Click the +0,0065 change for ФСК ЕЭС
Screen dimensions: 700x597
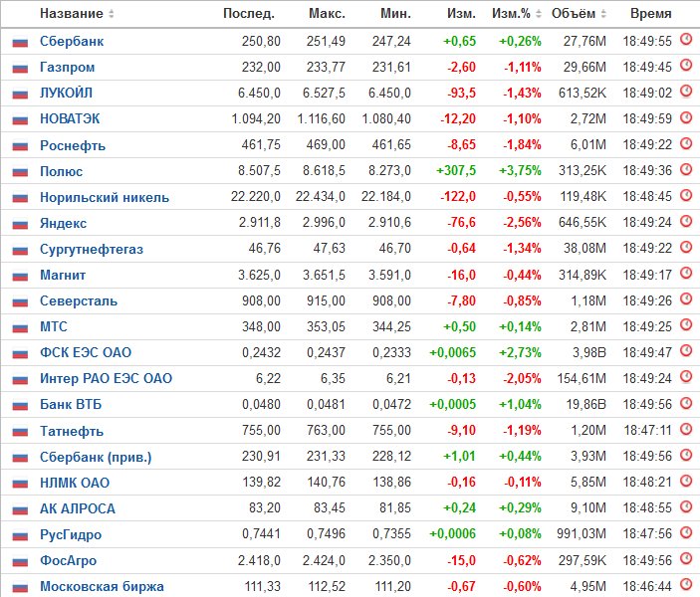(453, 352)
